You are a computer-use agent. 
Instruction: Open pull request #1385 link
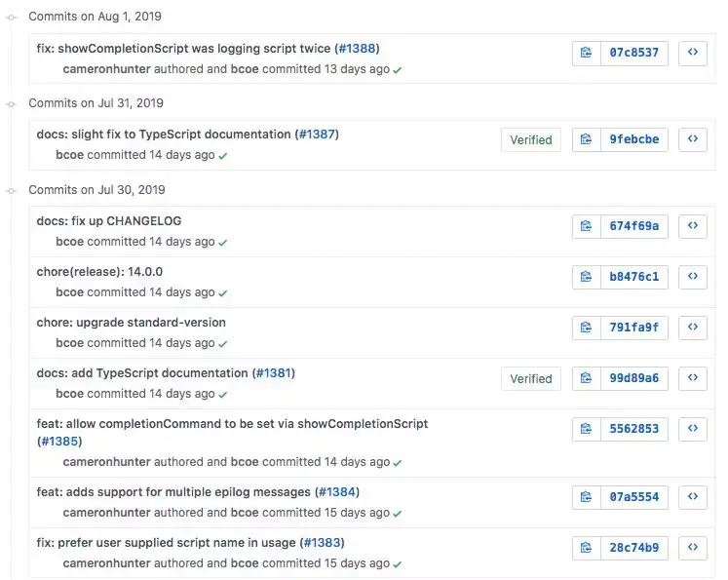59,441
